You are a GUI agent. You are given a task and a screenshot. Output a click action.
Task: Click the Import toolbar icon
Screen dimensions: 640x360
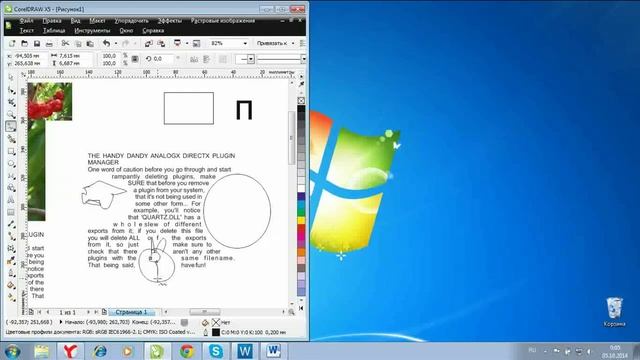[x=149, y=43]
